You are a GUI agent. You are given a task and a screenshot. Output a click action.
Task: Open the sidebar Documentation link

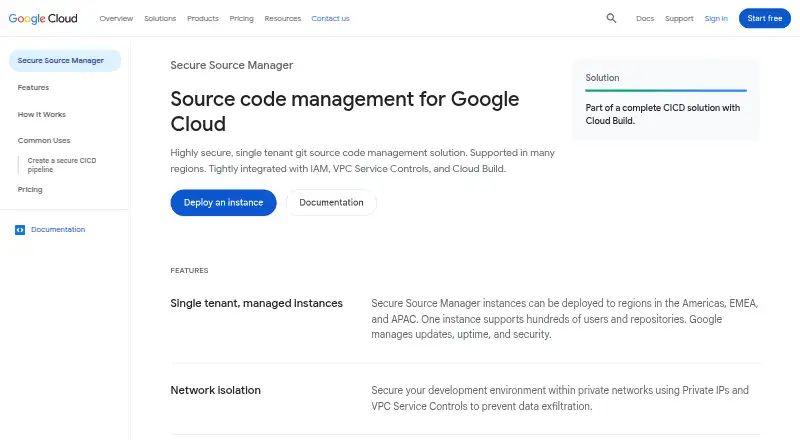[58, 230]
